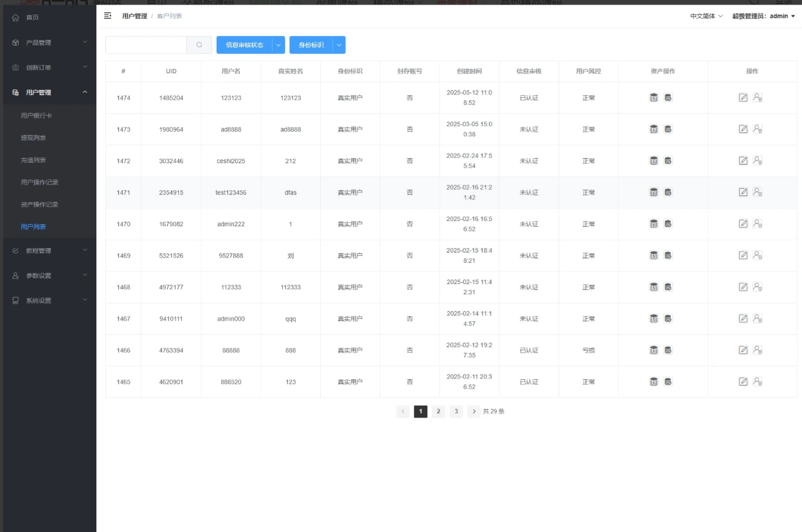Open the 信息审核状态 dropdown arrow
The image size is (802, 532).
point(278,45)
